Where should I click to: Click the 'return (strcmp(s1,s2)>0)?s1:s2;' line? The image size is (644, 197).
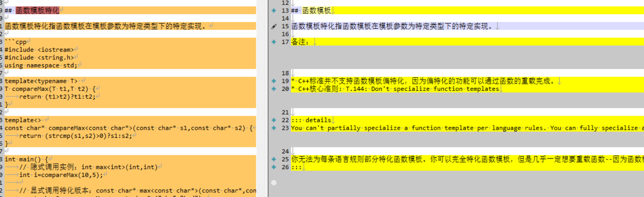(76, 136)
